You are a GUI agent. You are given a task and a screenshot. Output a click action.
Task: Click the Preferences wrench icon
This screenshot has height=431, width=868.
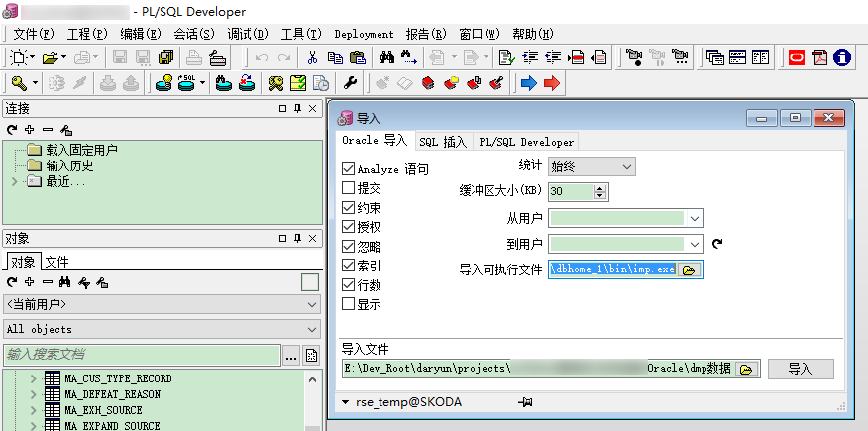point(351,83)
